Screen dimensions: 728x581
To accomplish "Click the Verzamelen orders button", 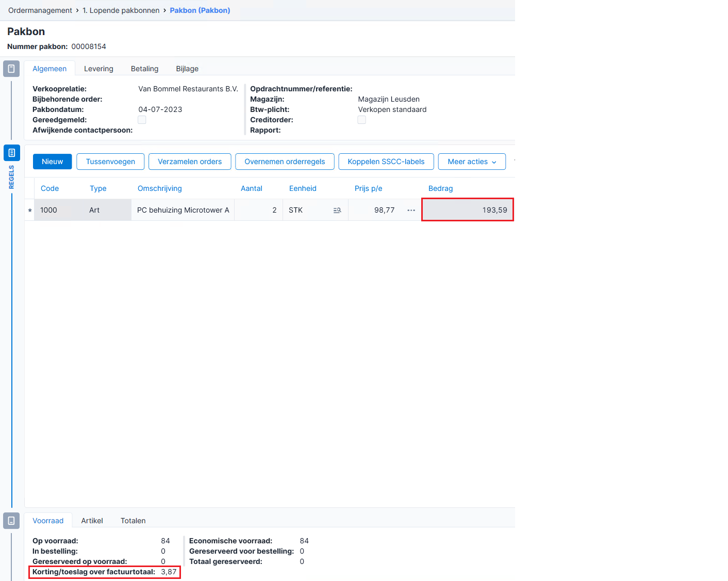I will point(190,162).
